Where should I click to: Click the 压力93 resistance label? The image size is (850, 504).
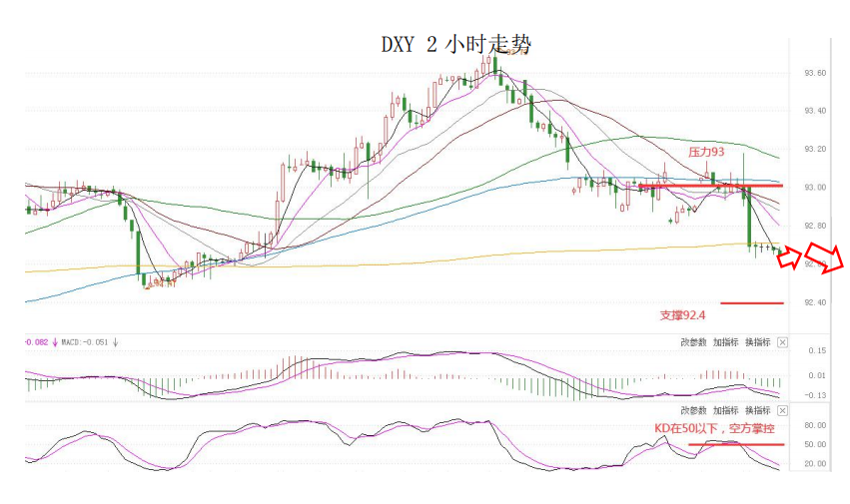tap(705, 153)
